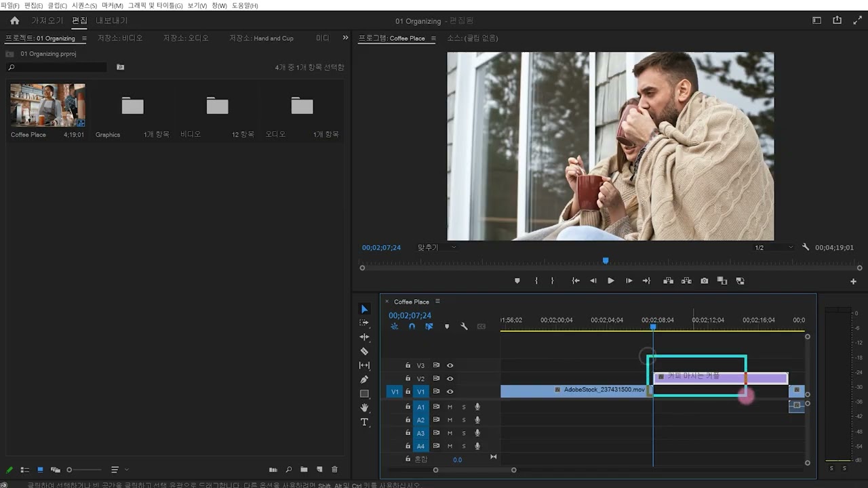This screenshot has width=868, height=488.
Task: Switch to 내보내기 workspace tab
Action: (x=111, y=21)
